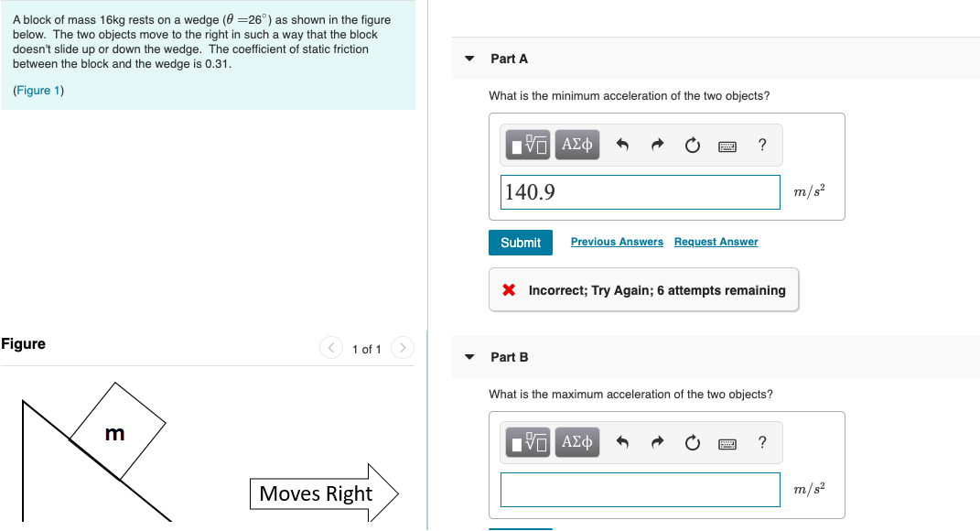This screenshot has height=531, width=980.
Task: Open the equation templates menu in Part A
Action: (528, 144)
